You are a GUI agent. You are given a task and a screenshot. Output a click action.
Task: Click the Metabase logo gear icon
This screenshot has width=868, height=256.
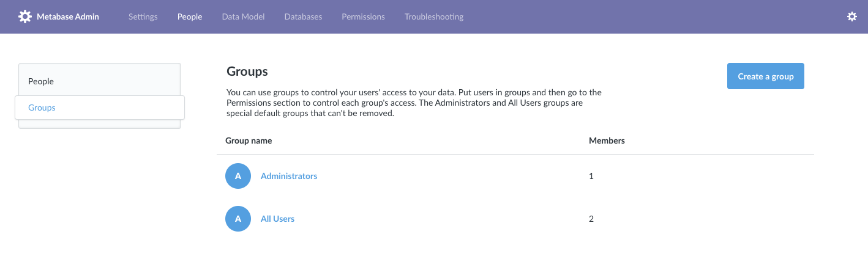point(25,16)
